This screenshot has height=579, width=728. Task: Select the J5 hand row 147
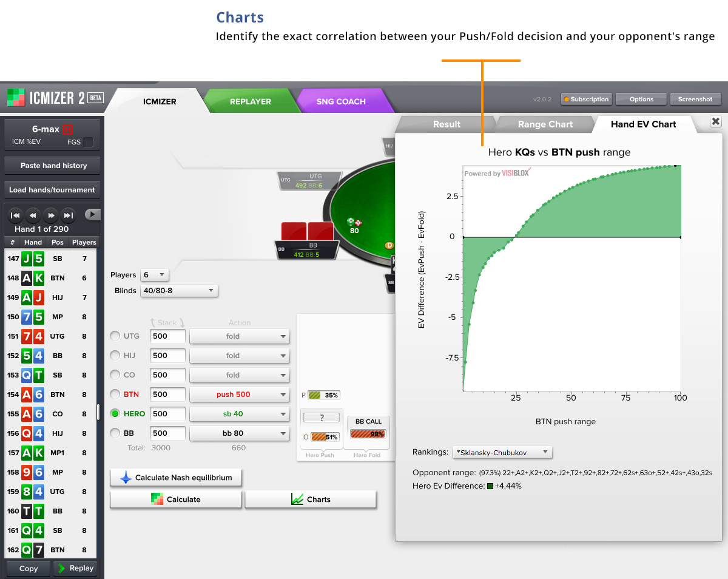click(x=51, y=259)
